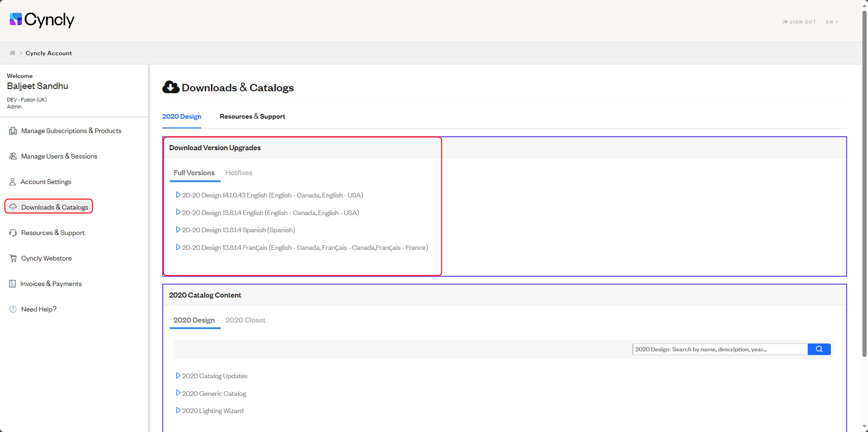Click the Manage Subscriptions & Products icon

pyautogui.click(x=13, y=131)
